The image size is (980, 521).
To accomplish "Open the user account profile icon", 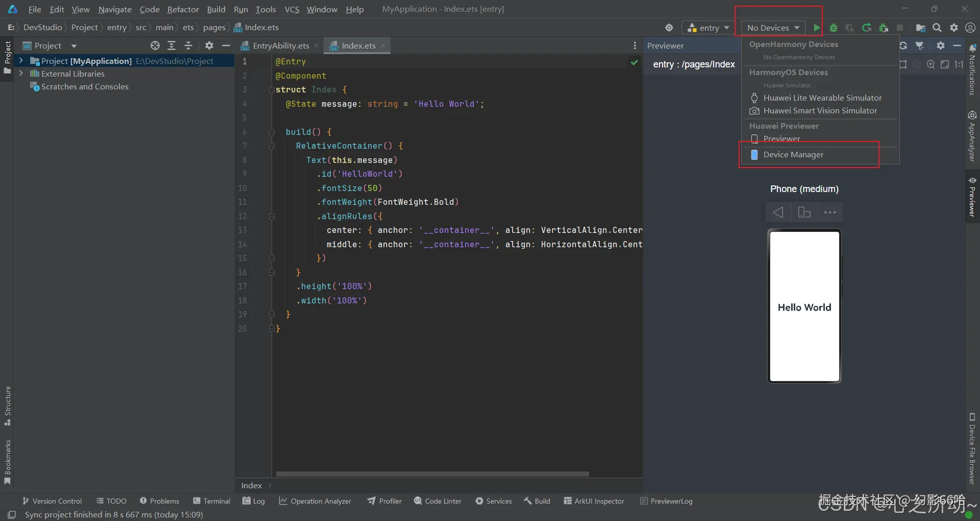I will [x=970, y=28].
